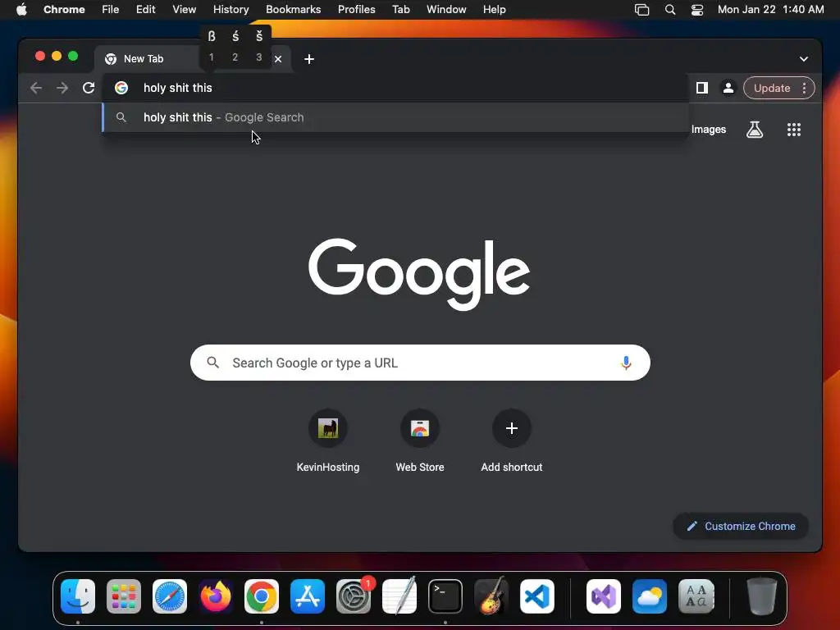
Task: Open System Settings from the Dock
Action: 354,596
